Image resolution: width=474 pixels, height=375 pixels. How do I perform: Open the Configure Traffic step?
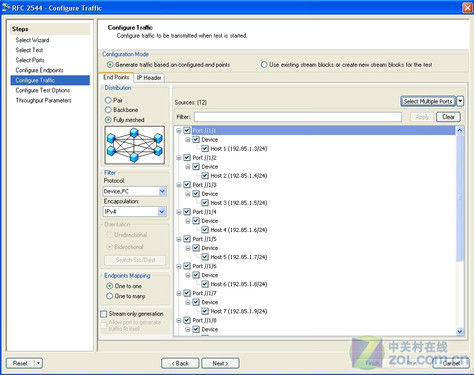click(50, 80)
